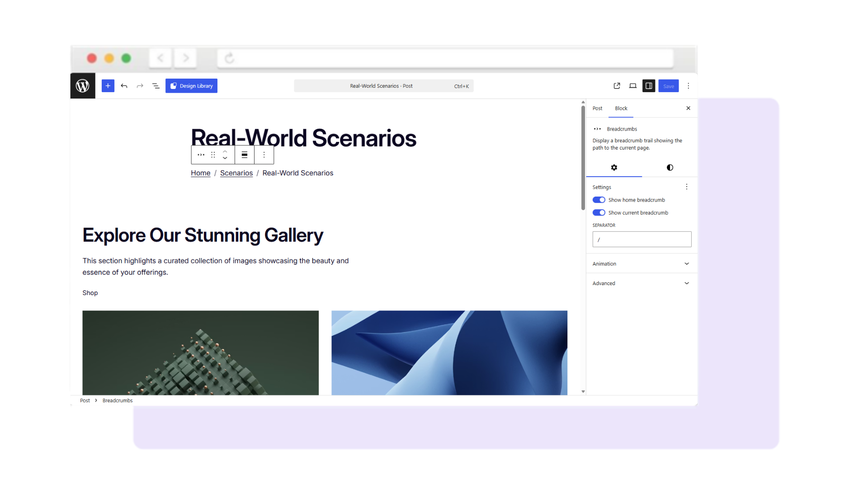Switch to the Post tab in the sidebar
This screenshot has width=868, height=488.
[597, 108]
